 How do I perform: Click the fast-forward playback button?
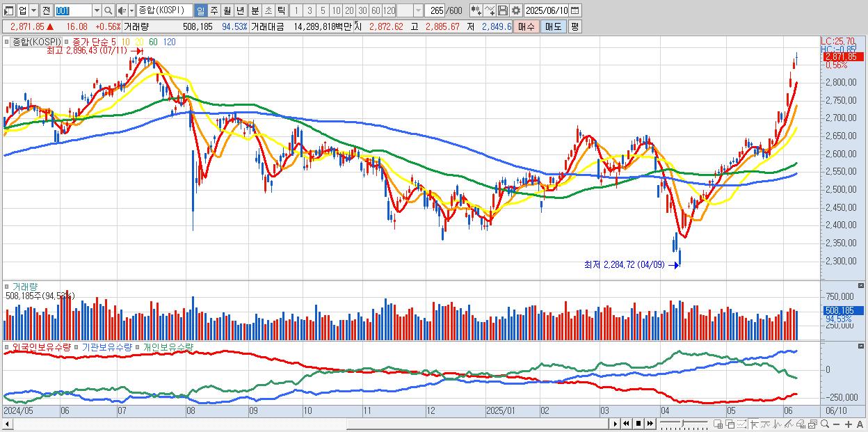[x=650, y=423]
